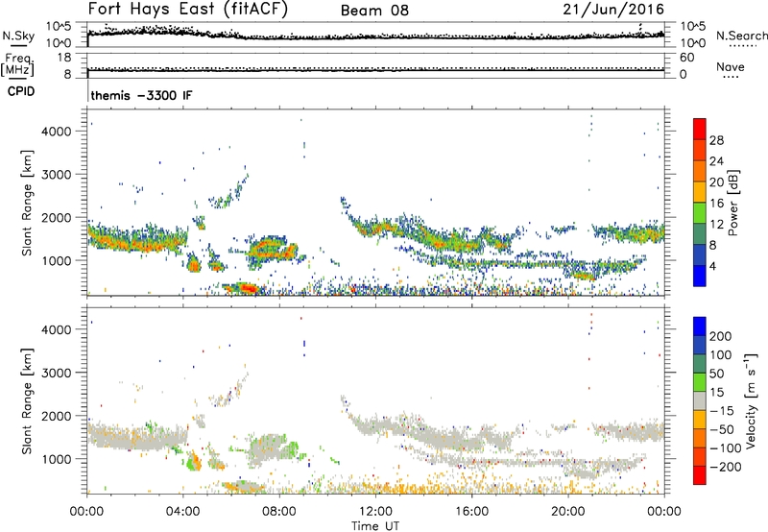Viewport: 768px width, 532px height.
Task: Click the Freq. [MHz] axis label
Action: [x=18, y=65]
